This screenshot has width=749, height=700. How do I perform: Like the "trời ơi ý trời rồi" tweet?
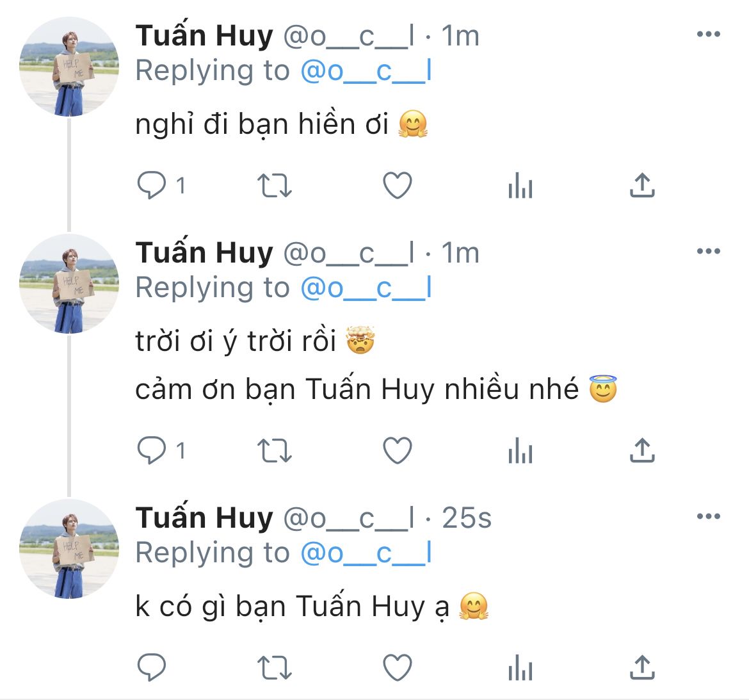pos(397,451)
